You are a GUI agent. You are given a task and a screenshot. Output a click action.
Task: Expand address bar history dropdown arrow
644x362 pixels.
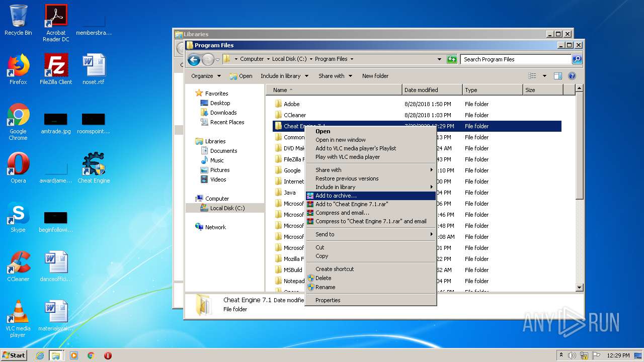click(439, 59)
